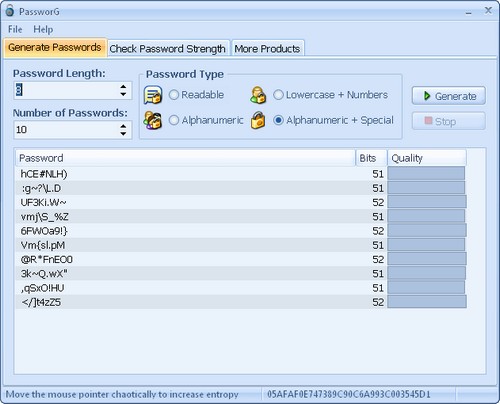Choose Lowercase + Numbers radio button
This screenshot has height=404, width=500.
[278, 95]
